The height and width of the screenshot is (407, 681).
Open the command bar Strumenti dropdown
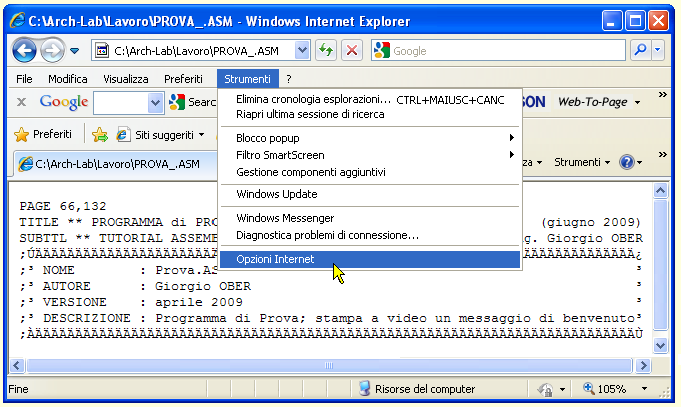coord(582,162)
